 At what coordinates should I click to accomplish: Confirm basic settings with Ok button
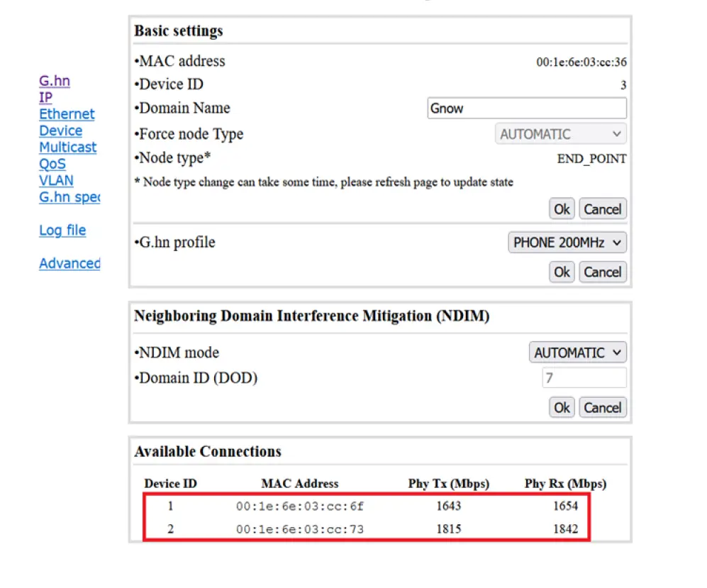[562, 209]
